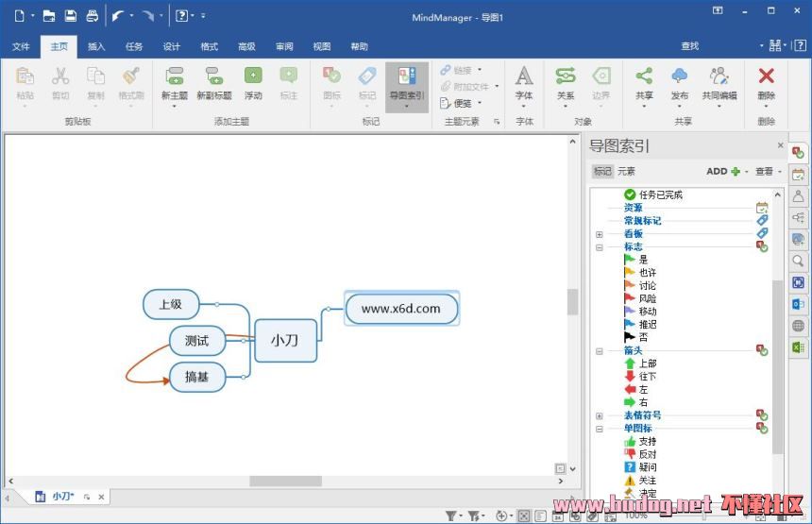Click the 字体 font icon
812x524 pixels.
[x=524, y=77]
